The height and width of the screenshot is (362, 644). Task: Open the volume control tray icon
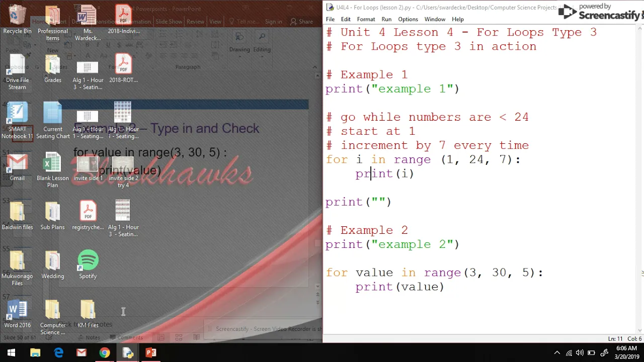pyautogui.click(x=580, y=353)
